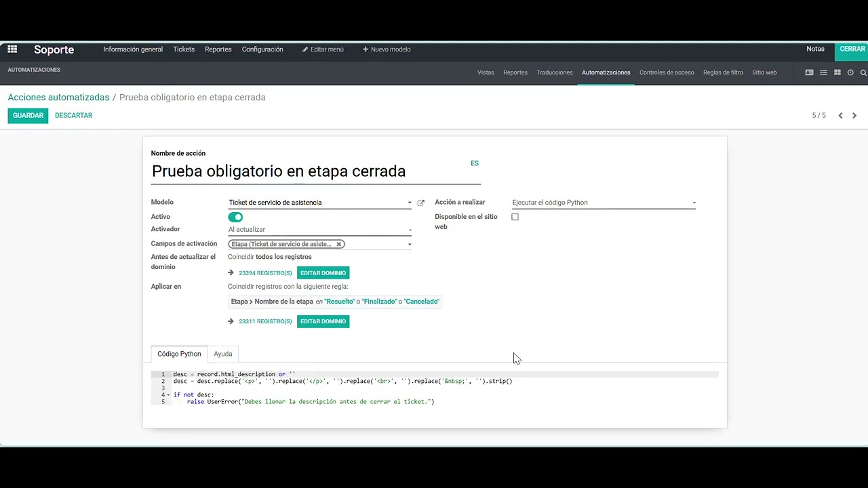Viewport: 868px width, 488px height.
Task: Switch to list view icon
Action: 823,73
